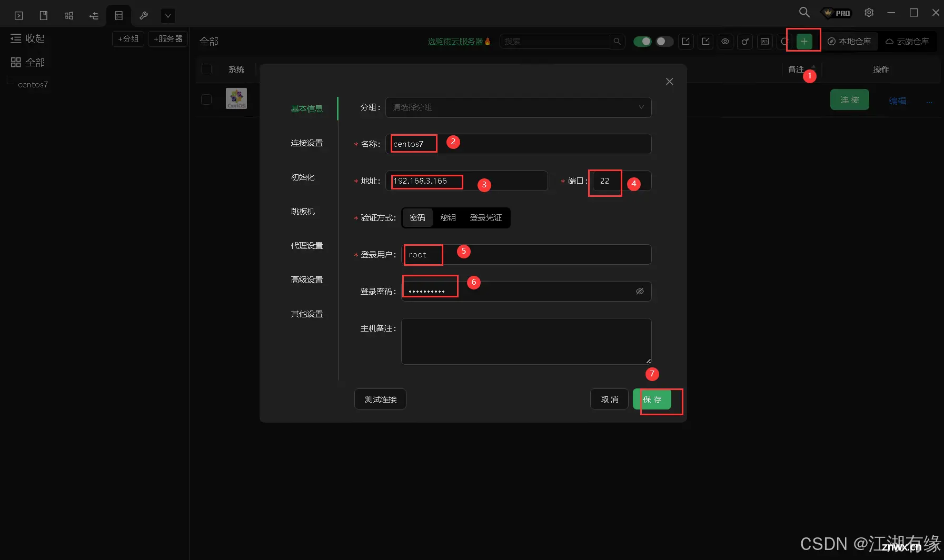This screenshot has width=944, height=560.
Task: Select the 其他设置 tab in dialog
Action: [306, 314]
